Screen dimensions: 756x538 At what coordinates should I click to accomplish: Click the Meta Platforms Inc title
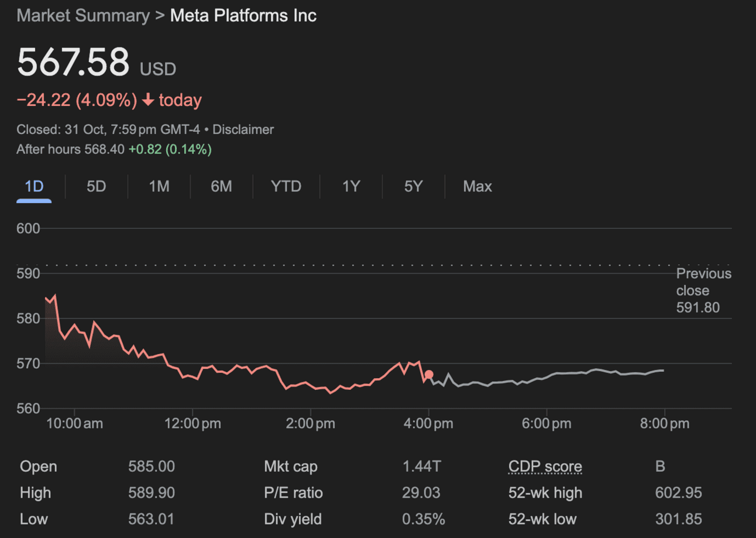[243, 16]
